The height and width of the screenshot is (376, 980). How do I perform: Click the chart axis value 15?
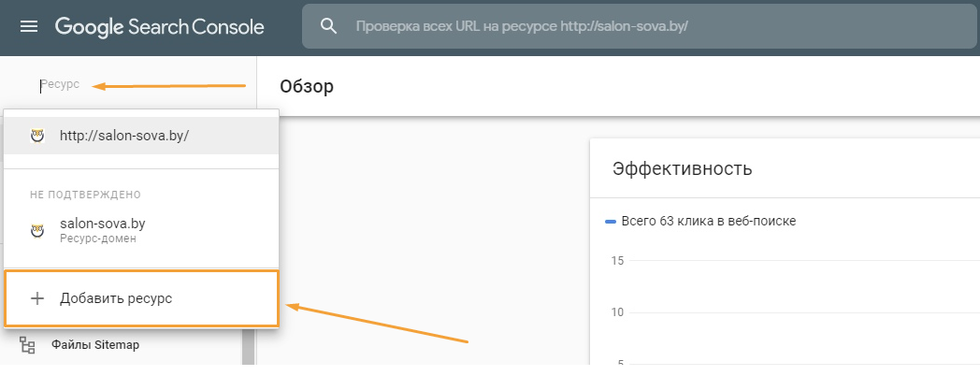coord(617,261)
